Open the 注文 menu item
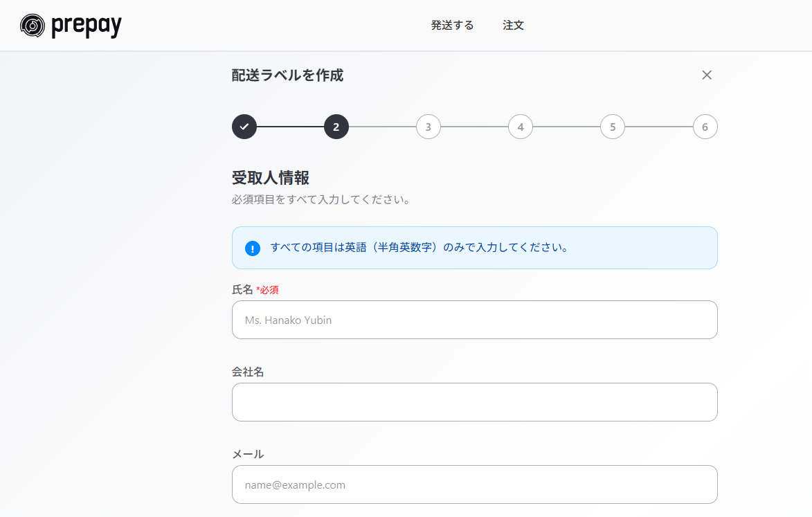Viewport: 812px width, 517px height. tap(513, 25)
